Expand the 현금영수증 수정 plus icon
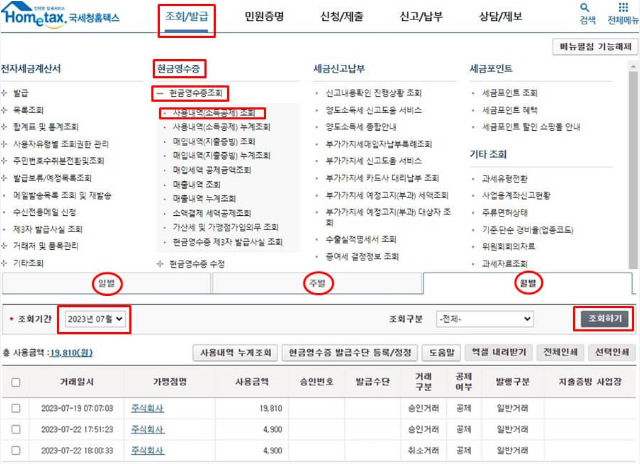Image resolution: width=640 pixels, height=464 pixels. click(x=160, y=263)
